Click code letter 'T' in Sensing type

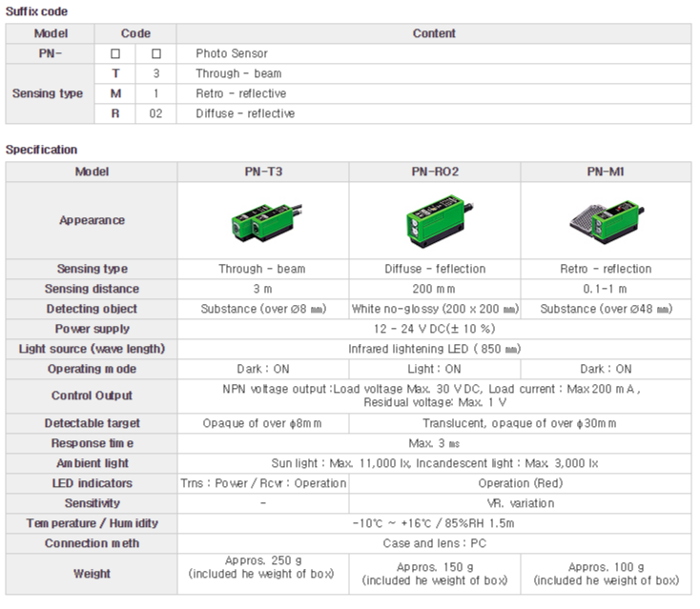point(115,73)
